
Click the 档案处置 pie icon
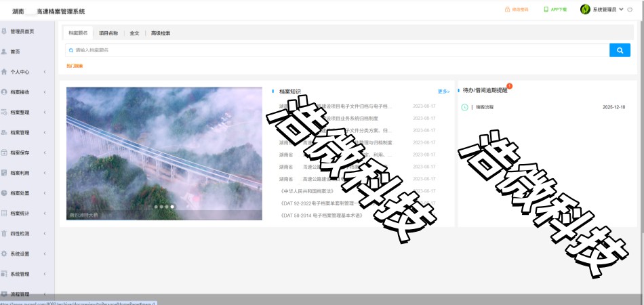[x=4, y=193]
